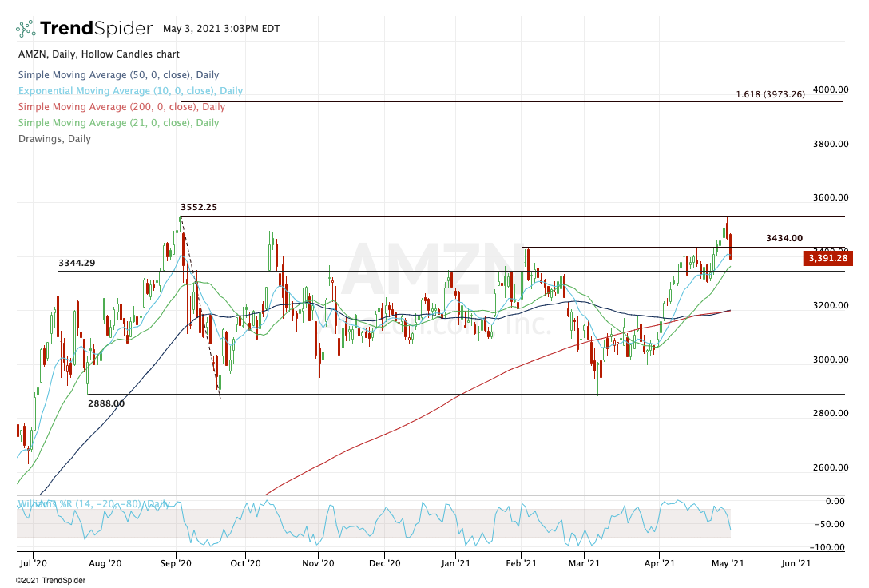Click the 2600.00 price axis label
Viewport: 869px width, 588px height.
click(830, 467)
